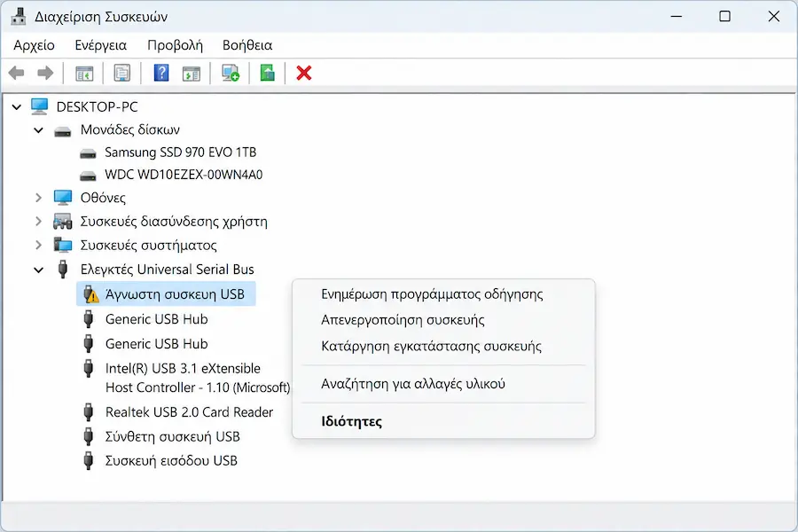The width and height of the screenshot is (798, 532).
Task: Collapse the Μονάδες δίσκων category
Action: (x=39, y=130)
